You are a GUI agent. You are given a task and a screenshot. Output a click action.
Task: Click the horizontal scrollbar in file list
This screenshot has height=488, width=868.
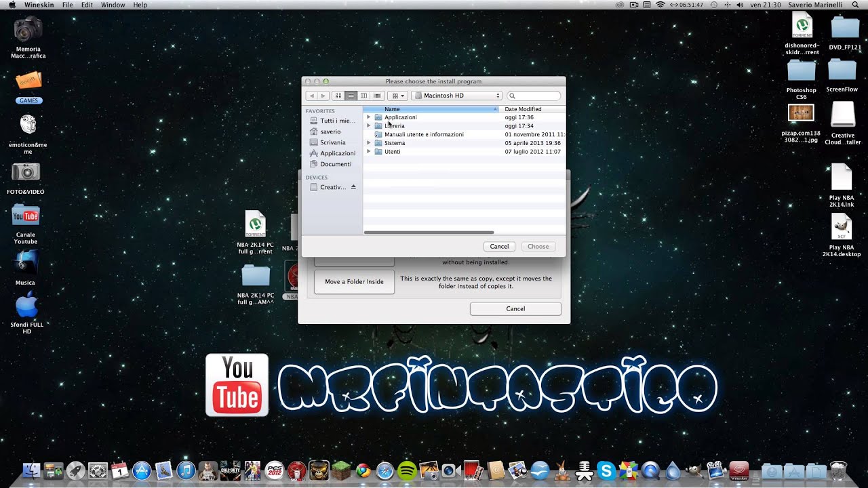click(429, 232)
